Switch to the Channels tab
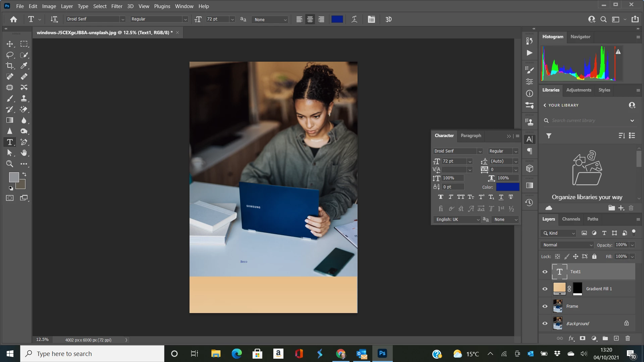The image size is (644, 362). [x=571, y=219]
